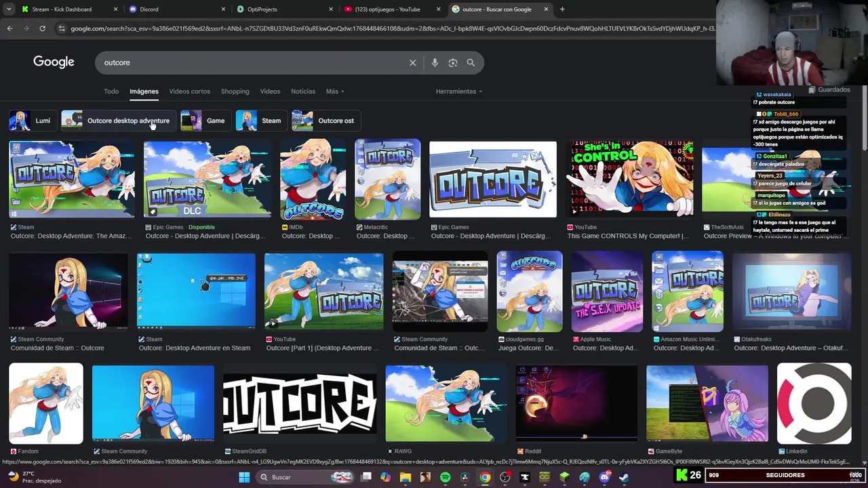
Task: Open the Metacritic Outcore image result
Action: (x=388, y=179)
